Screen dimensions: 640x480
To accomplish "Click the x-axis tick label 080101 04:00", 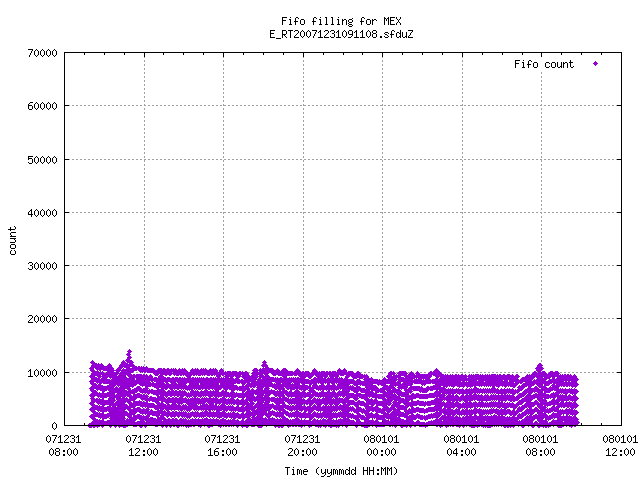I will pyautogui.click(x=461, y=445).
